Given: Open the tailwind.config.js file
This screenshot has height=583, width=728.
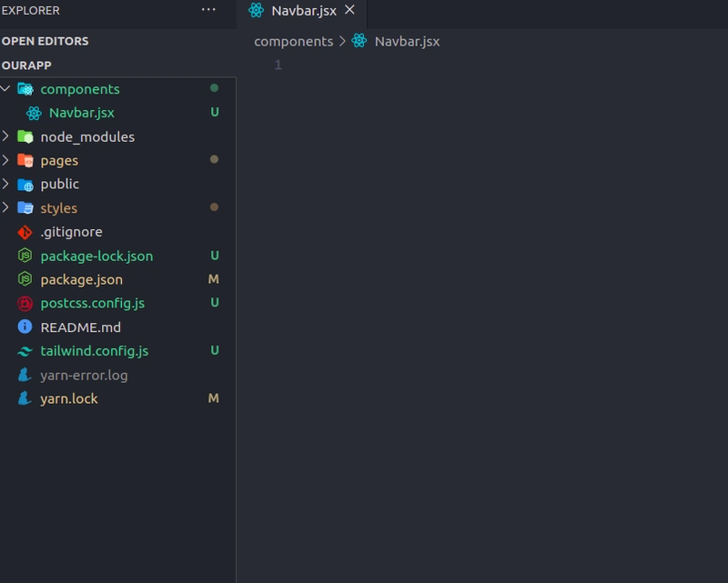Looking at the screenshot, I should pos(95,351).
